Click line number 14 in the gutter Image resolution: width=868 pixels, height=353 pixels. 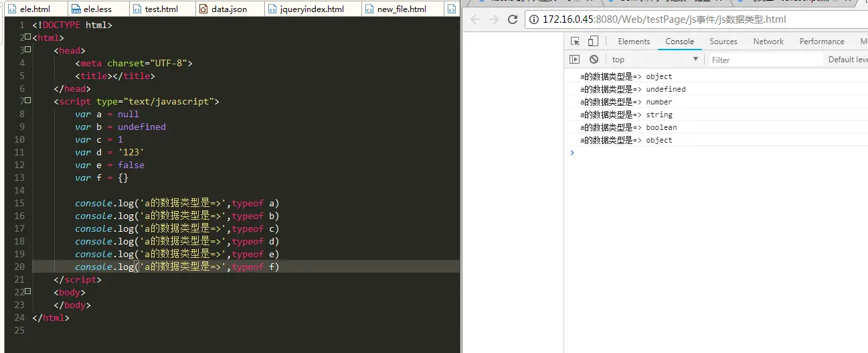click(19, 190)
